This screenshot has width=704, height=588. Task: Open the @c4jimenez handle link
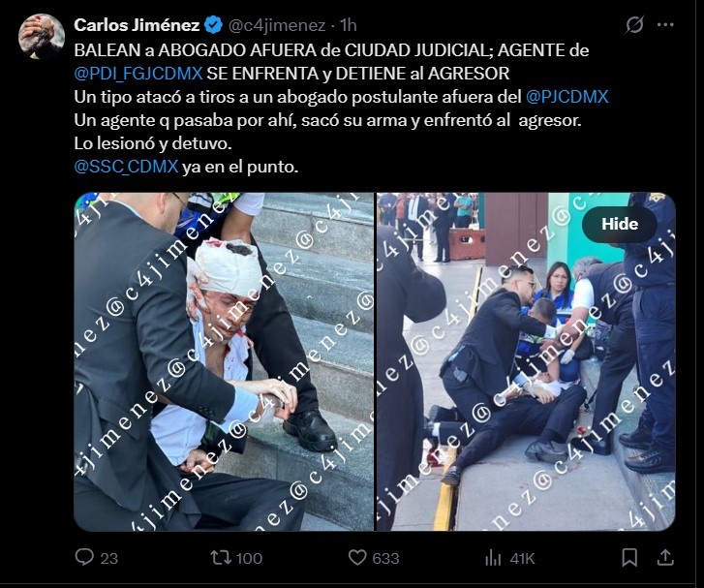coord(277,25)
